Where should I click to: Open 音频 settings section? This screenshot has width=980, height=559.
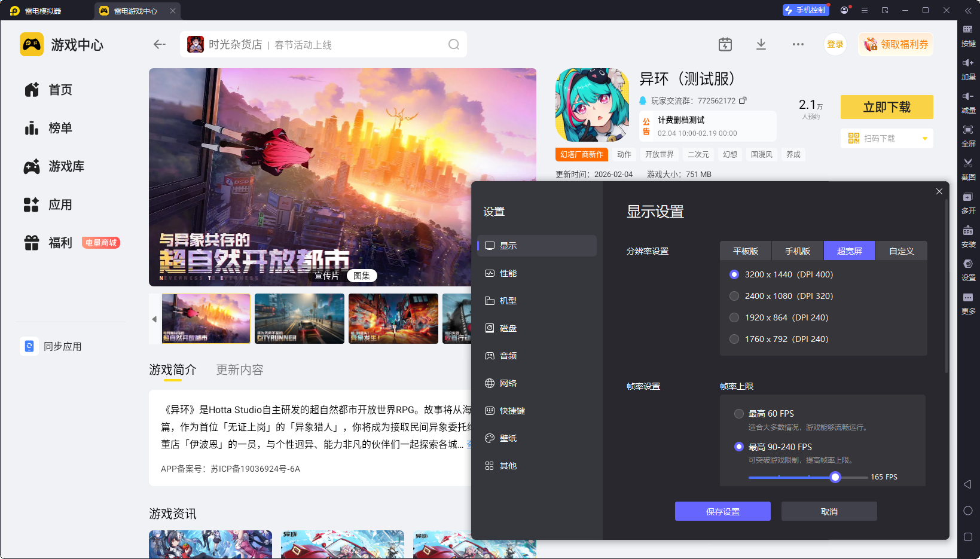point(537,356)
